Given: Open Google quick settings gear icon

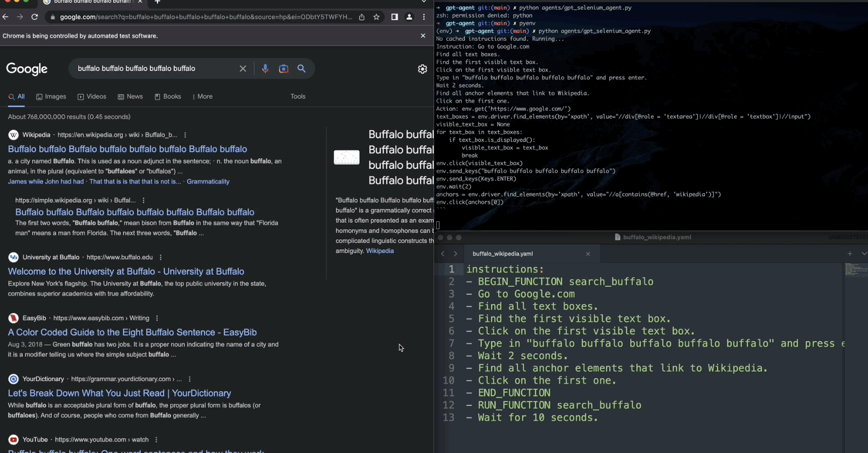Looking at the screenshot, I should click(422, 69).
